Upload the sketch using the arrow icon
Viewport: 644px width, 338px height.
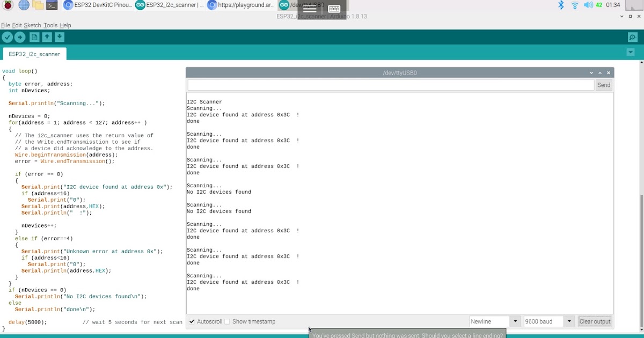click(x=20, y=37)
